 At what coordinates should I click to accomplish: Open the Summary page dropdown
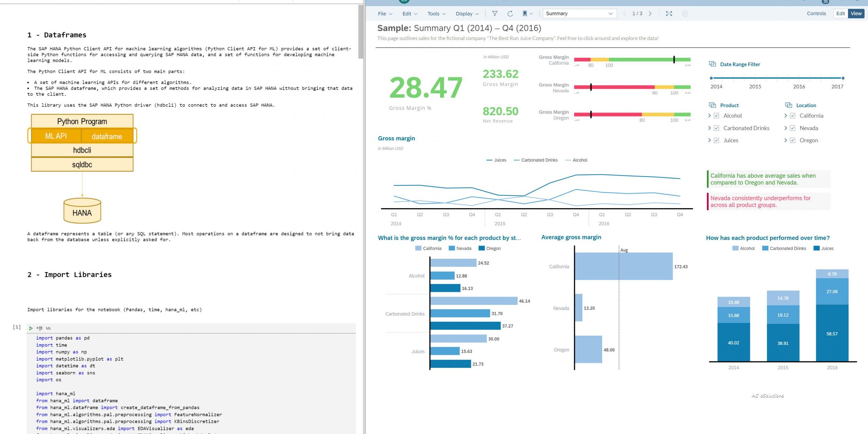point(579,14)
